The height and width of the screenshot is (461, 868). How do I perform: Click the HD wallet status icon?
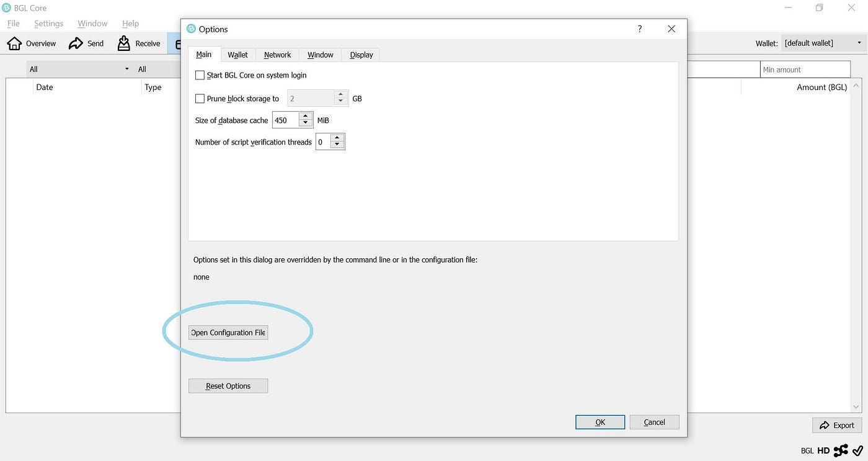823,450
